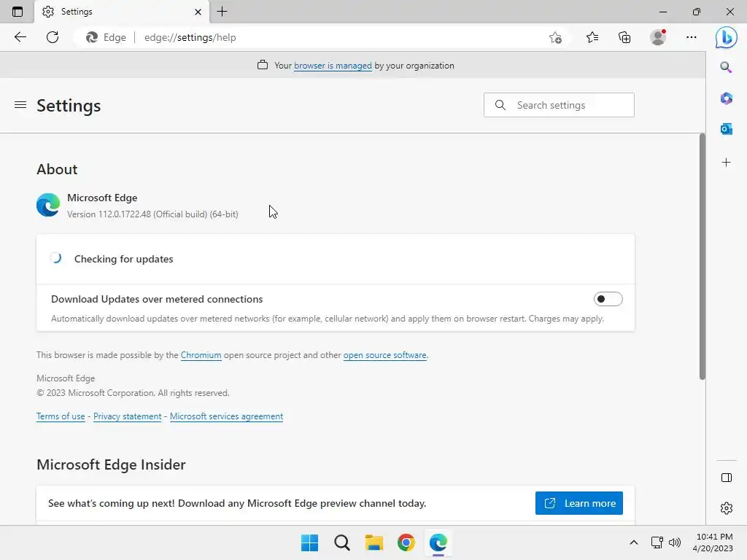747x560 pixels.
Task: Open the network tray icon
Action: click(x=657, y=542)
